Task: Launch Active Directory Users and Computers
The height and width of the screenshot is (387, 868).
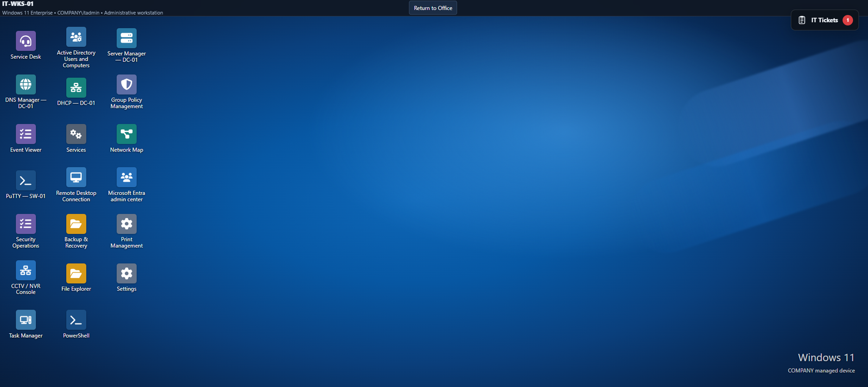Action: tap(76, 37)
